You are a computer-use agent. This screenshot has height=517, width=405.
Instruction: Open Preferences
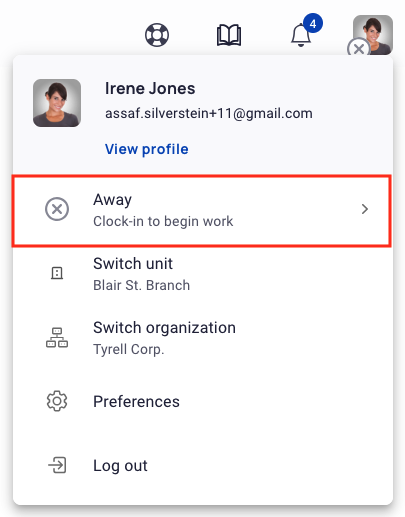[202, 401]
